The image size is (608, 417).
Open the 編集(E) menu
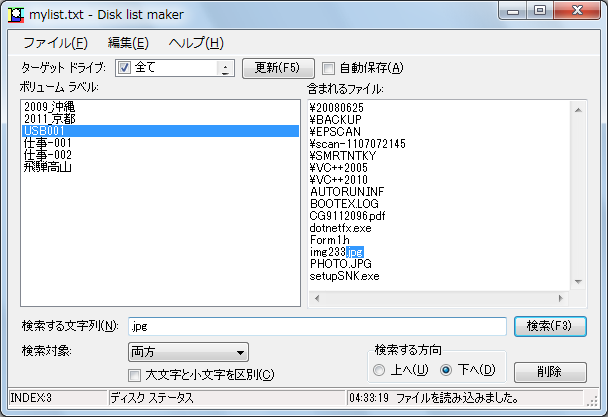(128, 43)
